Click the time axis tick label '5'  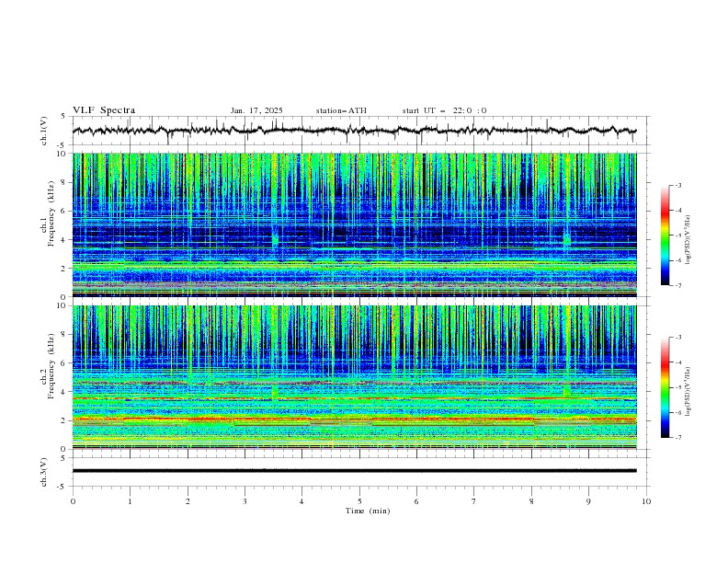click(x=359, y=501)
